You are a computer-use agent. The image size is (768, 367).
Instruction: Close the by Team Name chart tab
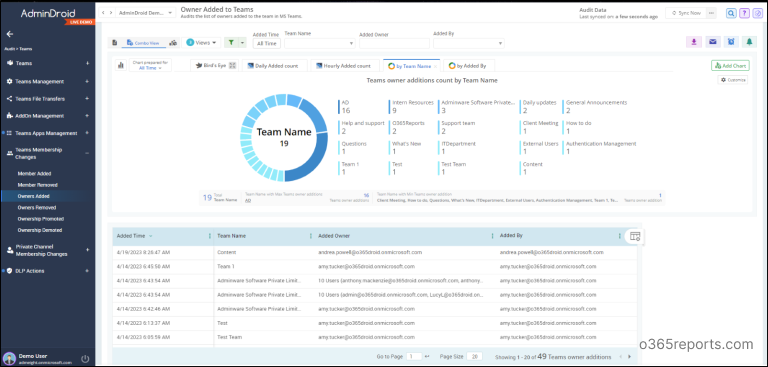(435, 66)
